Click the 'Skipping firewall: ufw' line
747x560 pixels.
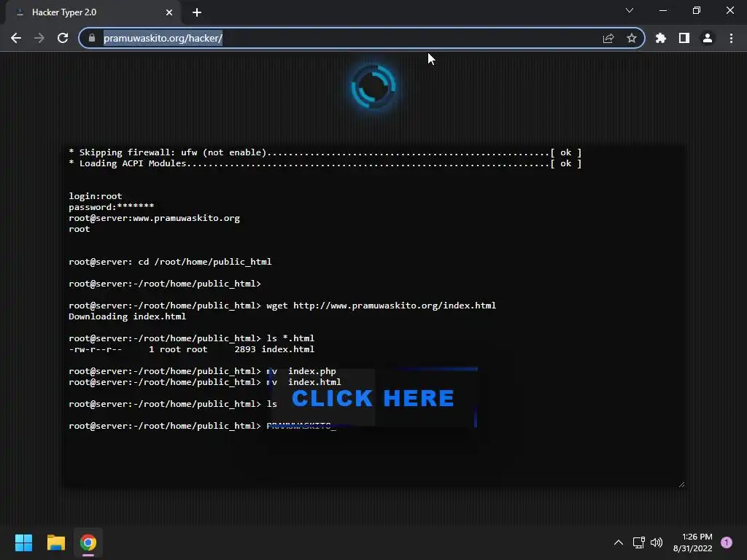coord(325,152)
